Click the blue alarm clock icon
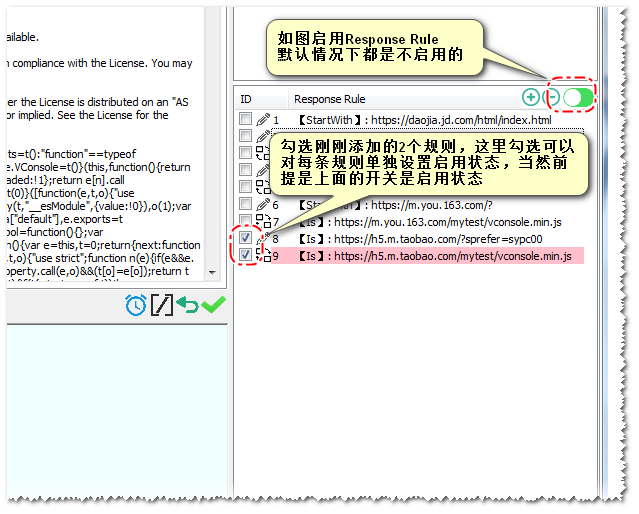Viewport: 639px width, 514px height. coord(135,304)
